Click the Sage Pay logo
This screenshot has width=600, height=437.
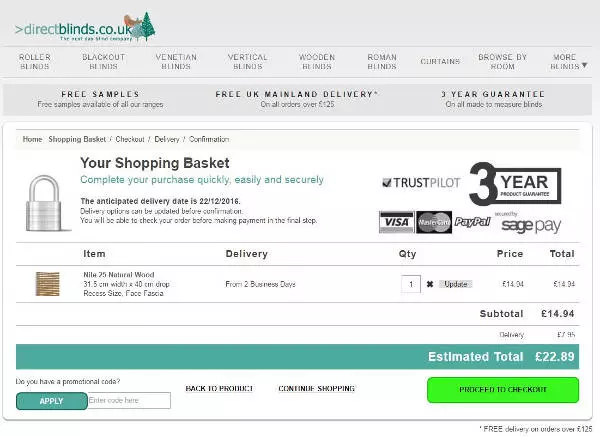pos(531,224)
